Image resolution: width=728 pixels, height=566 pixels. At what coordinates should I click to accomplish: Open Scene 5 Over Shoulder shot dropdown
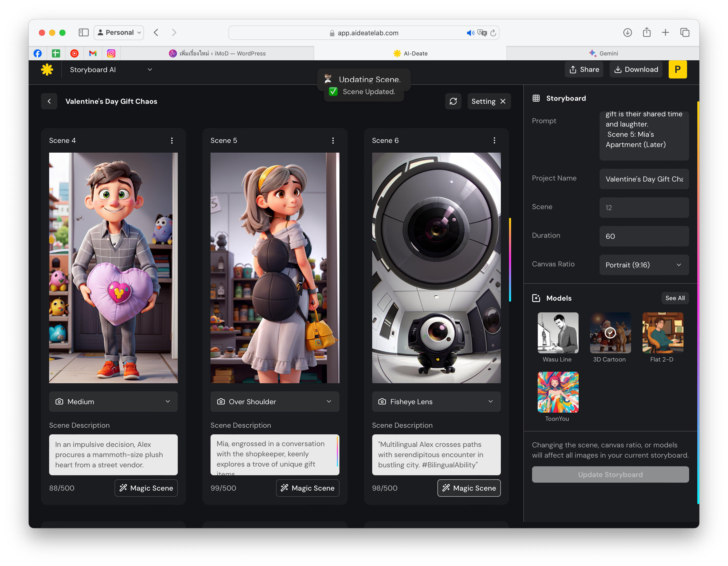point(275,402)
